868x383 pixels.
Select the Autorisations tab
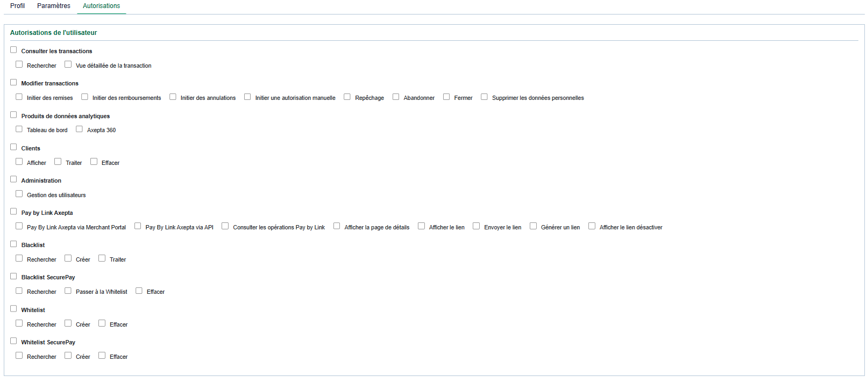(x=101, y=6)
